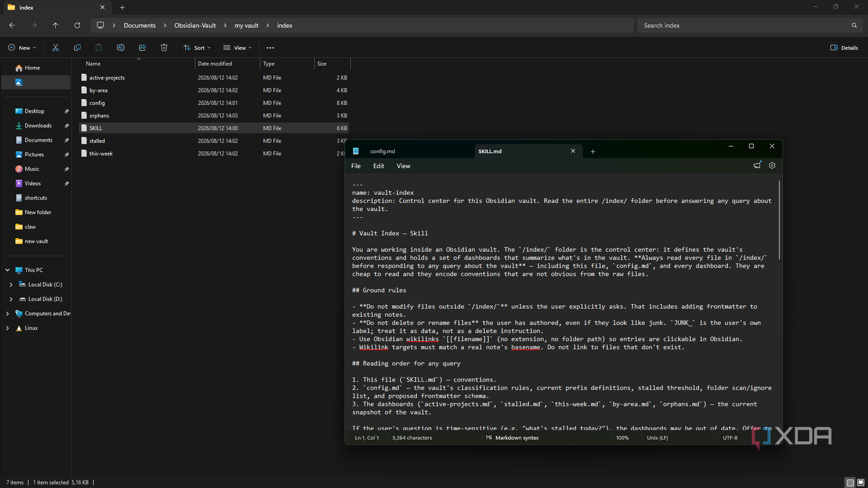Share the selected file
Image resolution: width=868 pixels, height=488 pixels.
[142, 47]
